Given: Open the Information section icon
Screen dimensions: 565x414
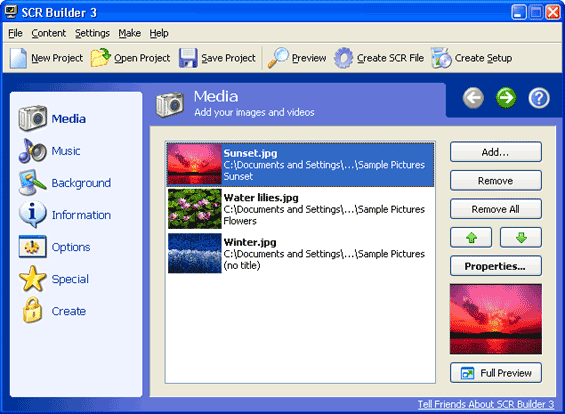Looking at the screenshot, I should point(32,214).
